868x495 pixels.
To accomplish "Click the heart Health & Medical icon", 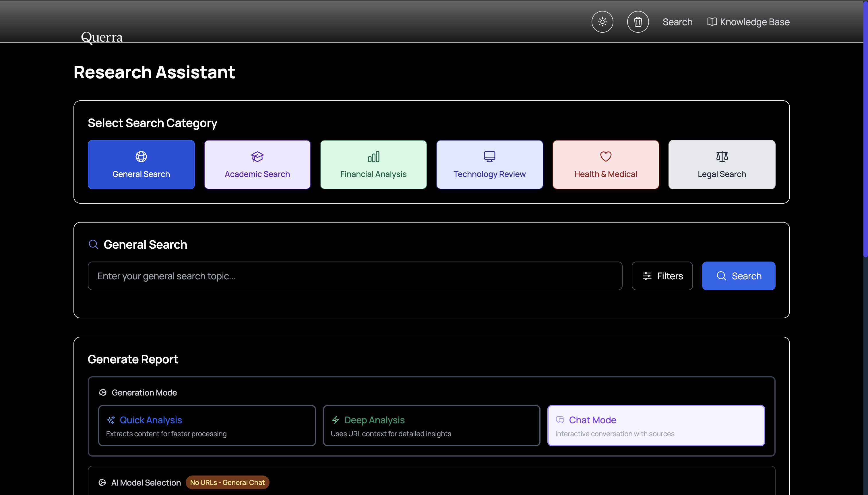I will click(606, 156).
